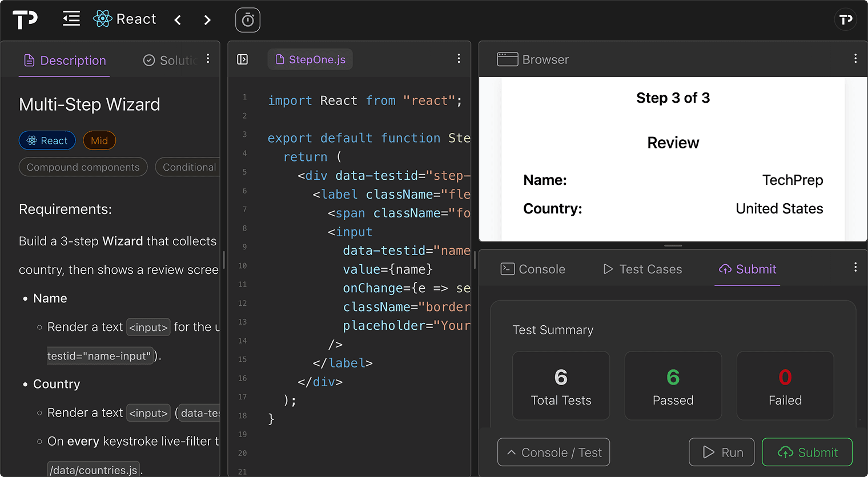The image size is (868, 477).
Task: Toggle the React tag pill
Action: [47, 140]
